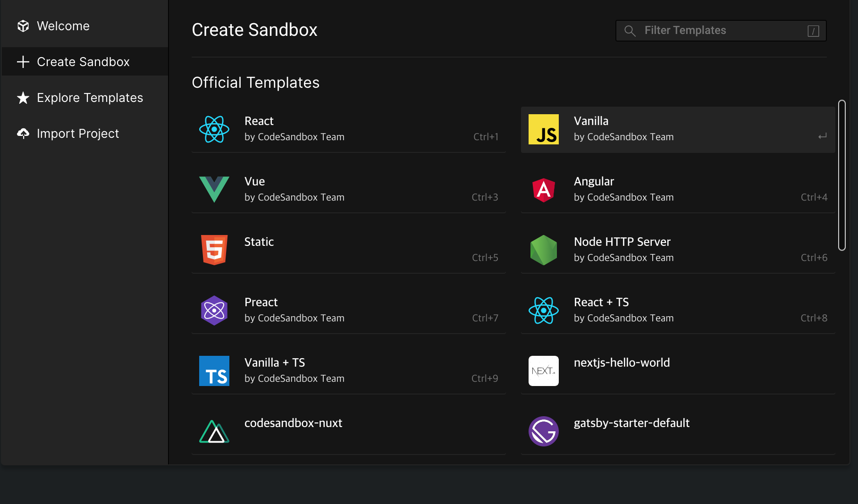858x504 pixels.
Task: Click the slash shortcut key badge
Action: (x=813, y=31)
